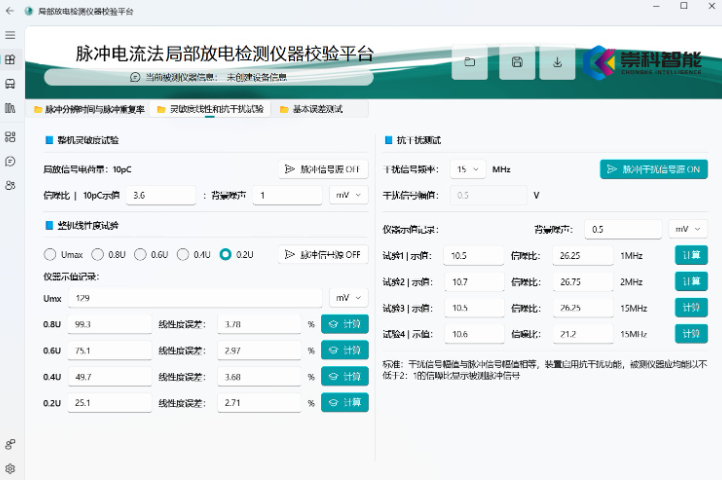Click 计算 button for 0.6U row
Image resolution: width=722 pixels, height=480 pixels.
[x=345, y=351]
